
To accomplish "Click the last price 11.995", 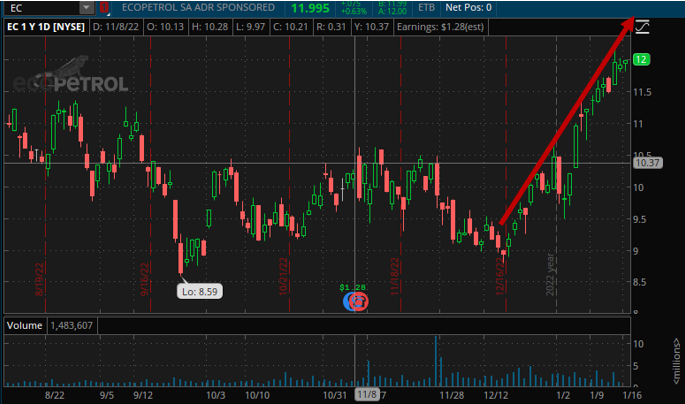I will click(x=310, y=8).
